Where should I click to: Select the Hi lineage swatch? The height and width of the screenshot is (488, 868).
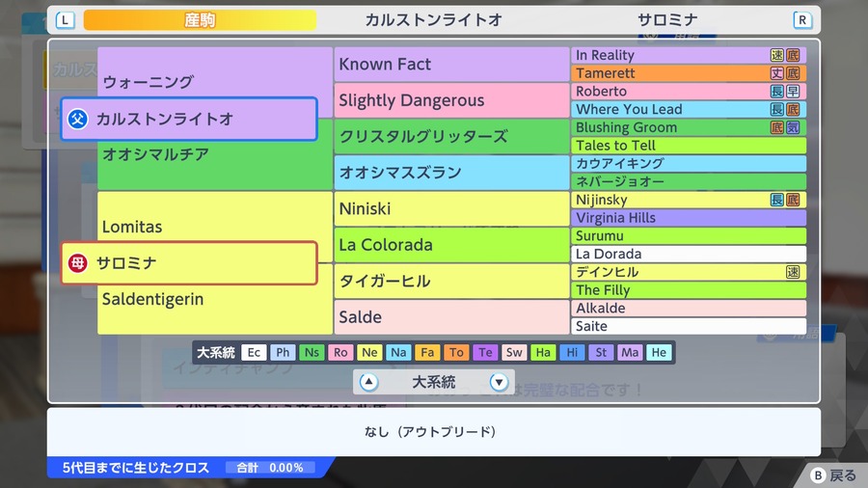click(x=572, y=352)
